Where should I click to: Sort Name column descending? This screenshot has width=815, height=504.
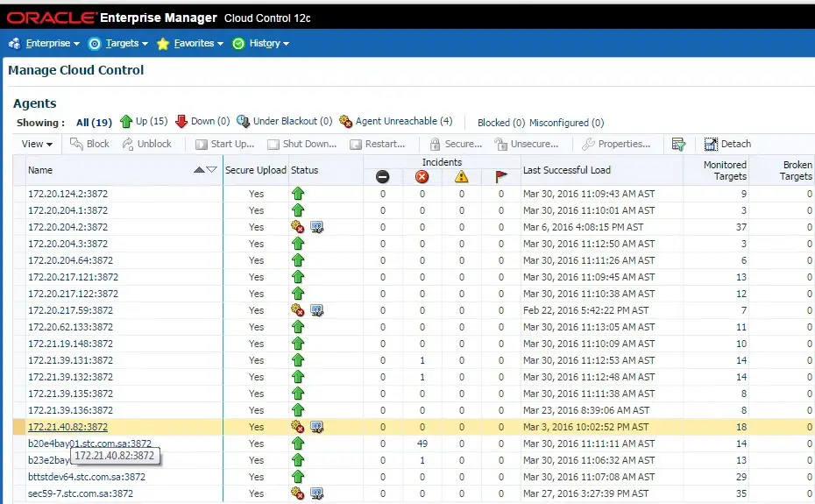click(211, 169)
